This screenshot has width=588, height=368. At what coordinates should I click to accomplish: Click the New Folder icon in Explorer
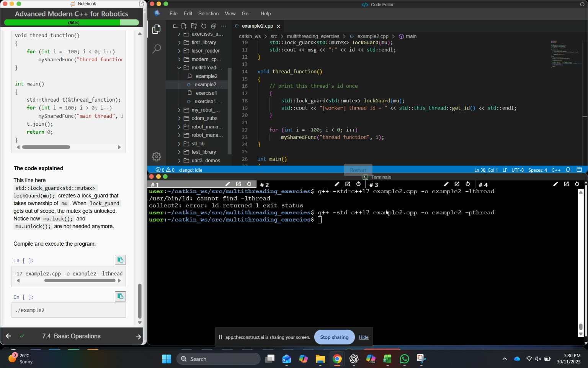(x=194, y=26)
